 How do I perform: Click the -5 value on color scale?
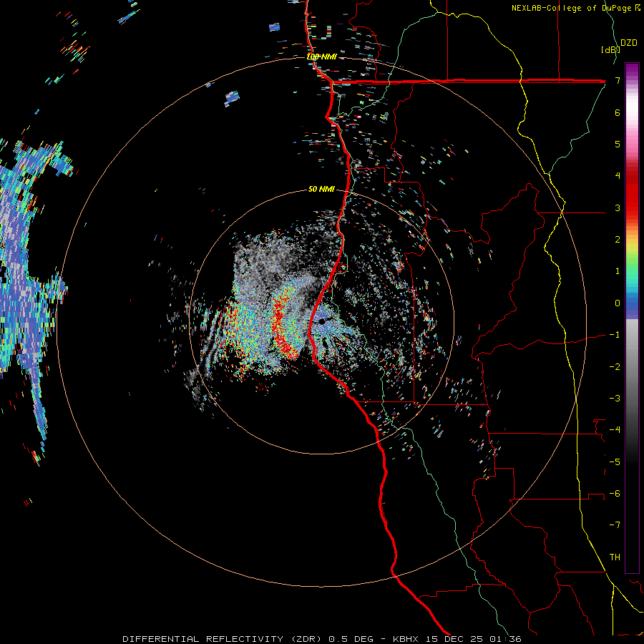pos(615,462)
